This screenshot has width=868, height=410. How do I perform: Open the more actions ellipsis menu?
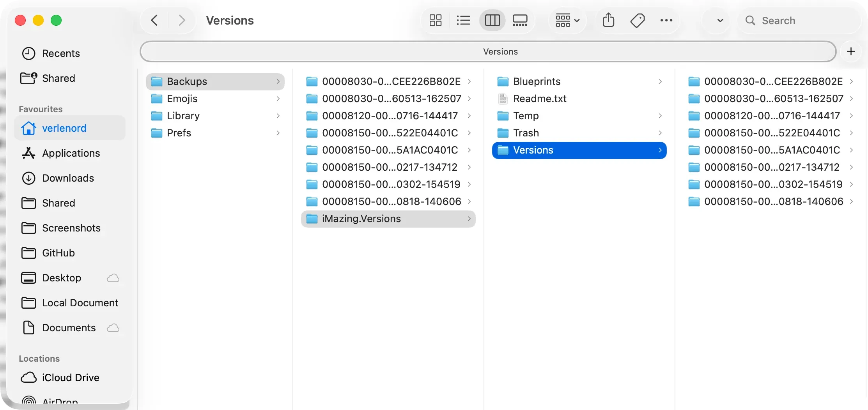pyautogui.click(x=666, y=20)
